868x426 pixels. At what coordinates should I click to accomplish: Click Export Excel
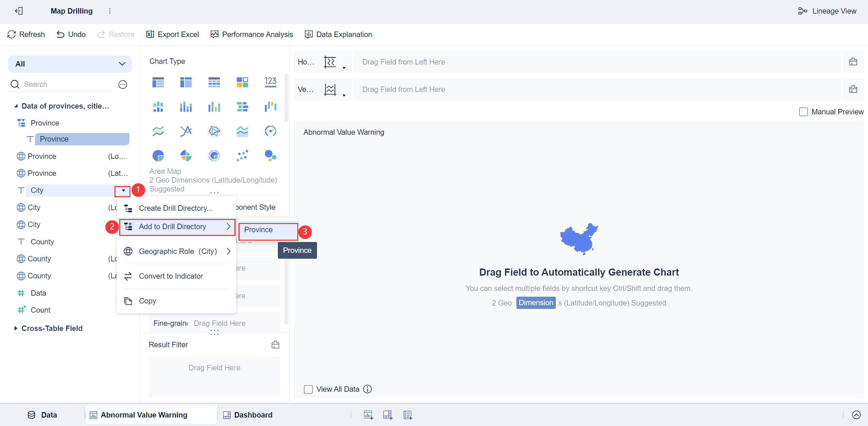[173, 34]
